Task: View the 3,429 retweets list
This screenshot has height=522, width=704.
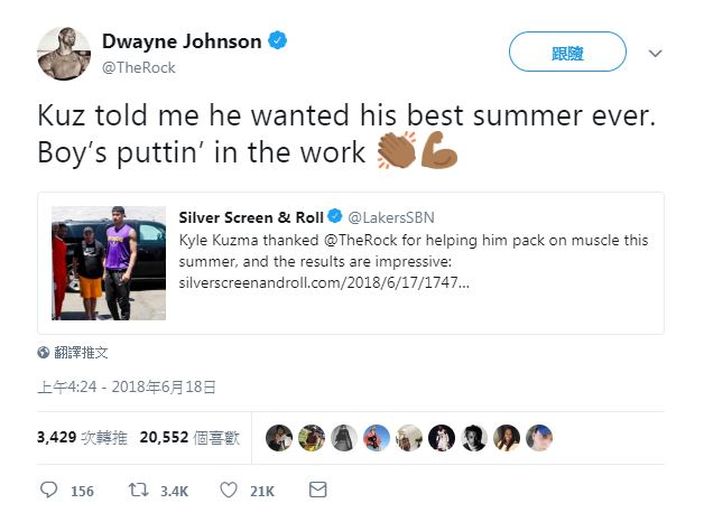Action: click(x=82, y=437)
